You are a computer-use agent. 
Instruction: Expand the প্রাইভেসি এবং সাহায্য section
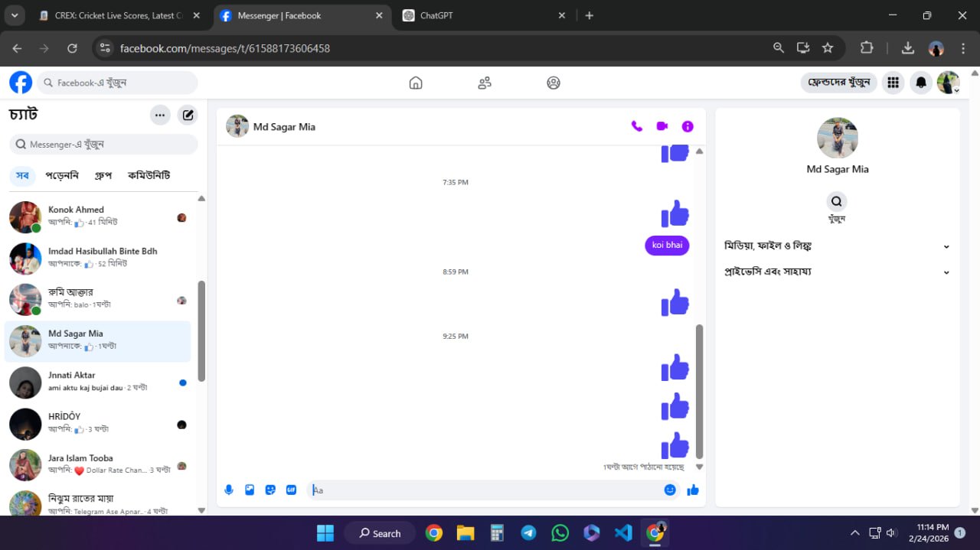tap(837, 272)
